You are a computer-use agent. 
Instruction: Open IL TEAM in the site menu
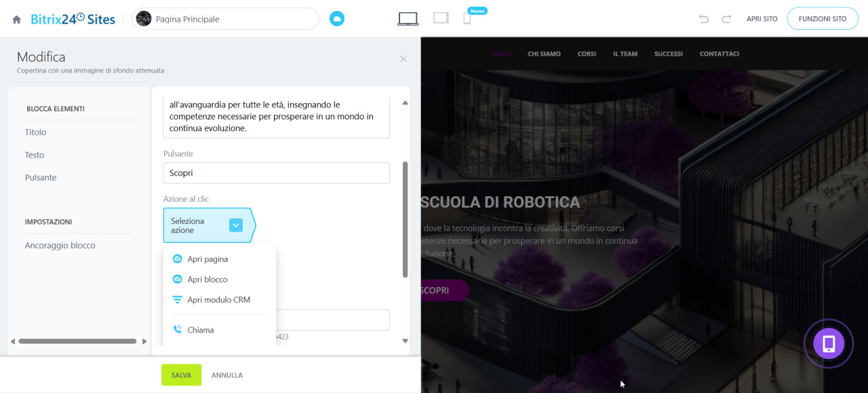point(625,54)
